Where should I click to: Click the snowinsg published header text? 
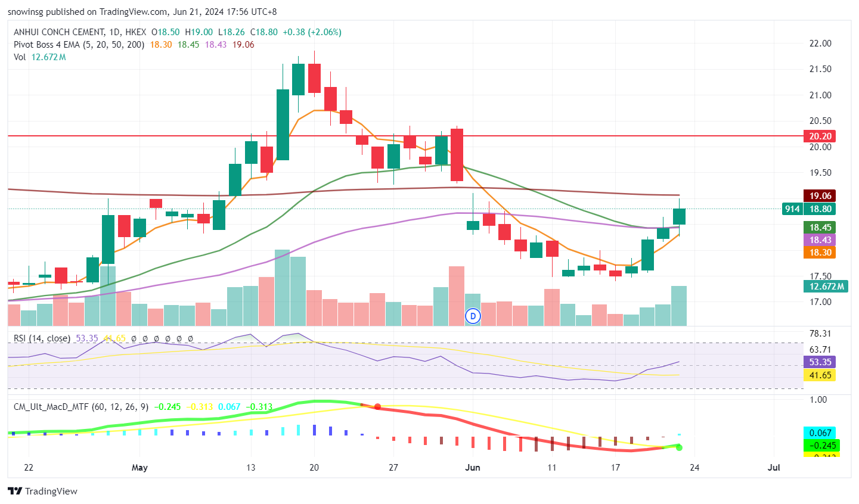[142, 12]
